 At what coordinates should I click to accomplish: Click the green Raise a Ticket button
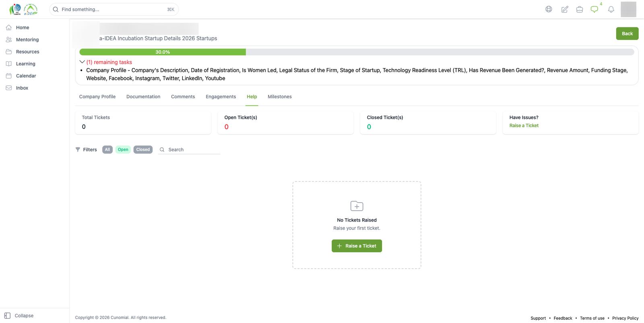357,246
